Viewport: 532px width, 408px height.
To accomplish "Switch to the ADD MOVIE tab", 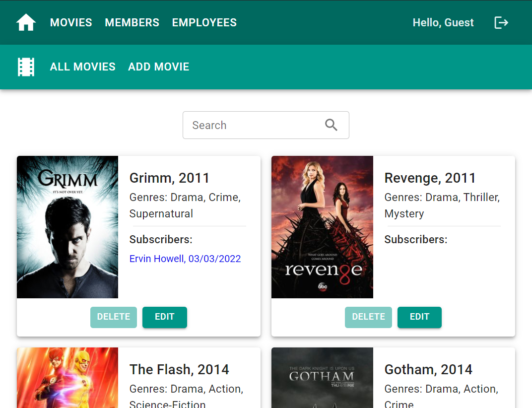I will [x=158, y=67].
